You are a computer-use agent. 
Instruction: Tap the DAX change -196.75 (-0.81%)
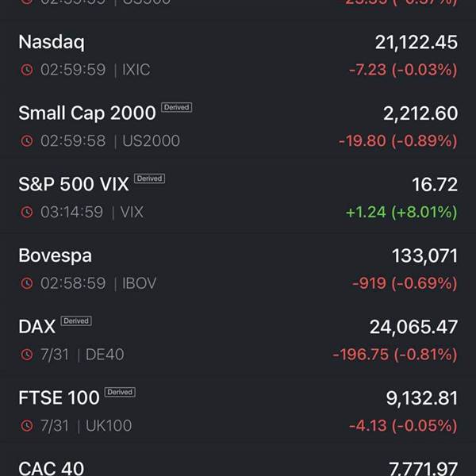click(x=395, y=355)
